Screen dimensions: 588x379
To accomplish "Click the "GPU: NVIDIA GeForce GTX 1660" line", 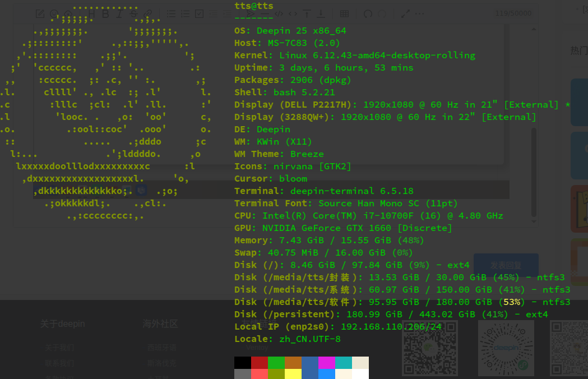I will pyautogui.click(x=343, y=228).
